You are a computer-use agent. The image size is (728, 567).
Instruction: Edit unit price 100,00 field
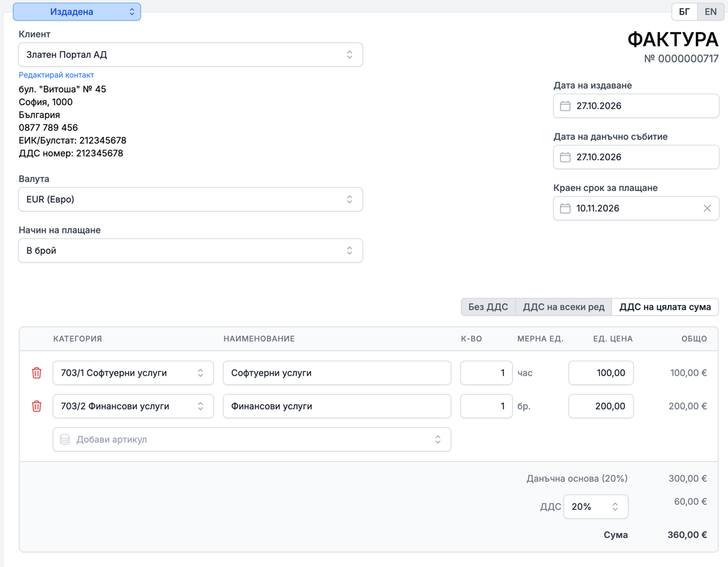(x=601, y=373)
